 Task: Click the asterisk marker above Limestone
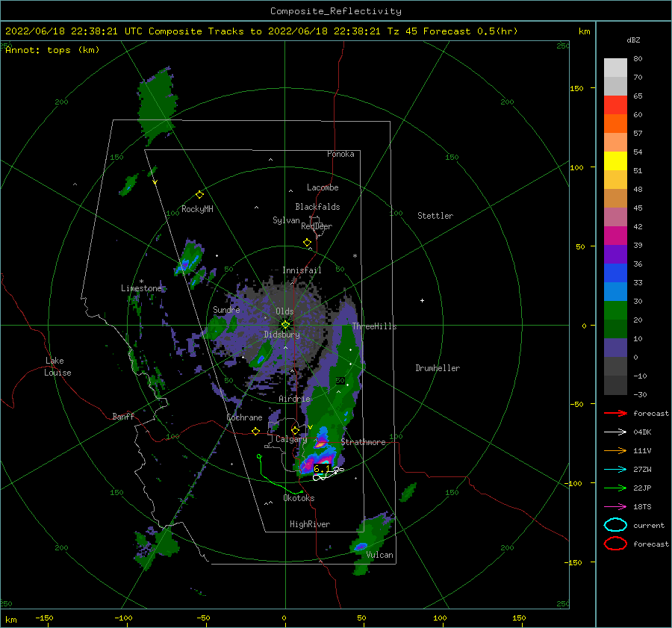(x=141, y=282)
